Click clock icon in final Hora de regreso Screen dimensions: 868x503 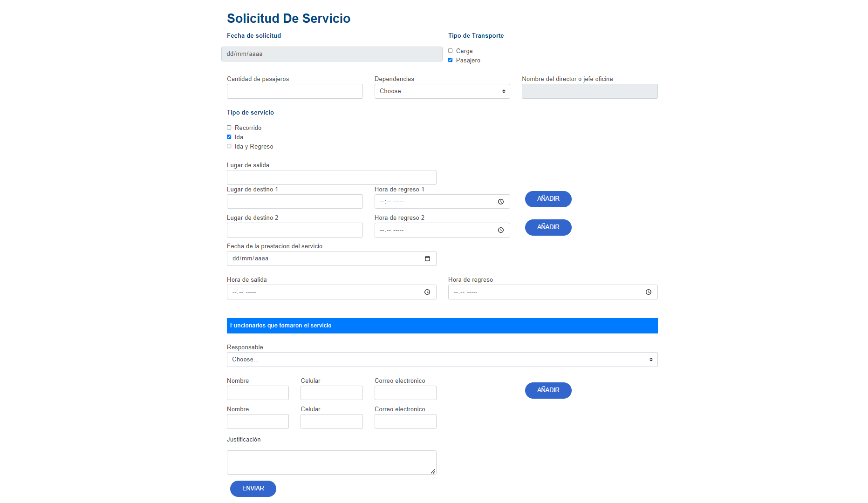649,292
